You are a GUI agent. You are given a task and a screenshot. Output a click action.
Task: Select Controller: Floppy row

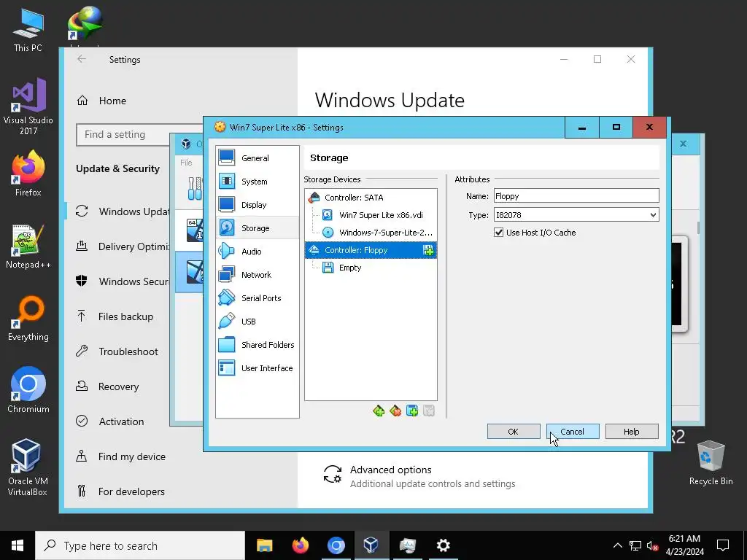(371, 250)
